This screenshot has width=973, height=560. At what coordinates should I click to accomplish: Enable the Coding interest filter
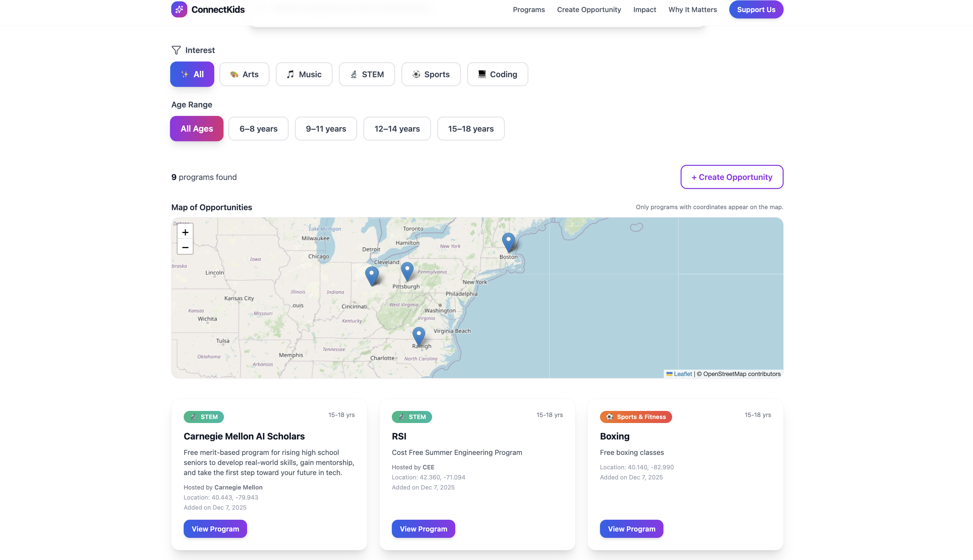(x=497, y=74)
